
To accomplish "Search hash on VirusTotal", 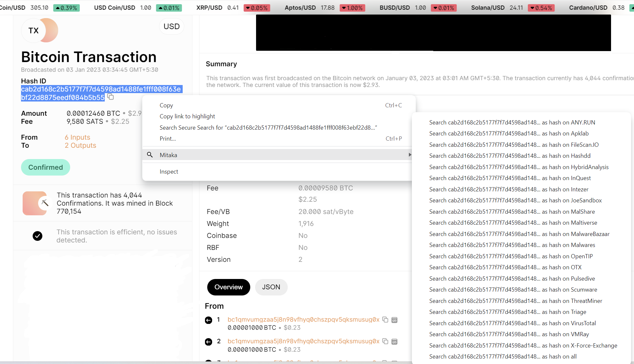I will [521, 323].
